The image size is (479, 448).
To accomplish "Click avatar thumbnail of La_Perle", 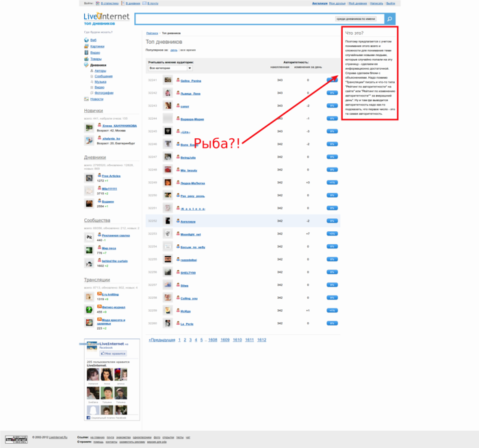I will coord(168,323).
